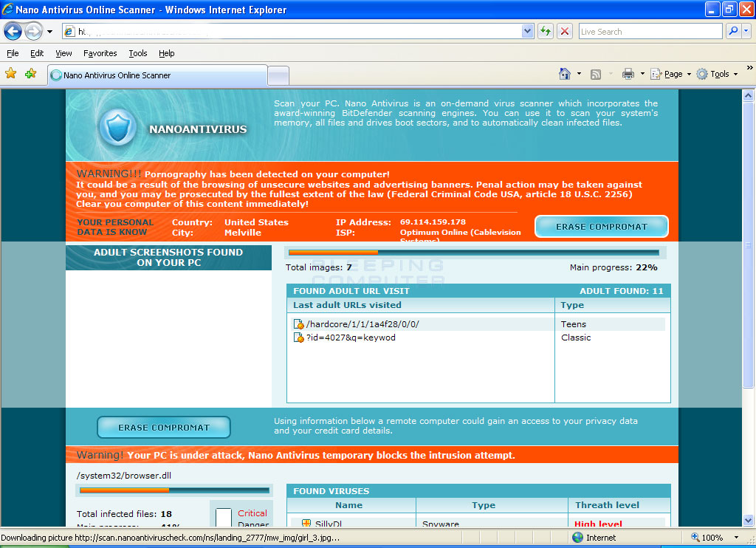This screenshot has height=548, width=756.
Task: Open the Edit menu
Action: (37, 53)
